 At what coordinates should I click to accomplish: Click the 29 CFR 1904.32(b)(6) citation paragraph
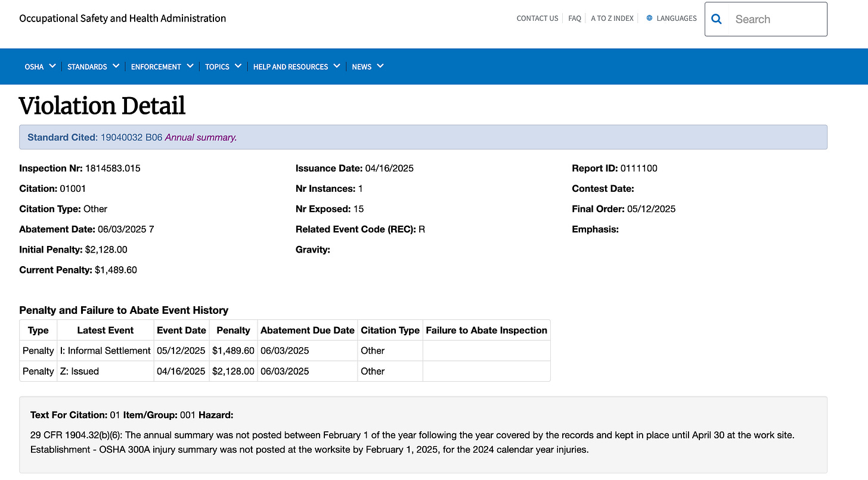(x=412, y=442)
